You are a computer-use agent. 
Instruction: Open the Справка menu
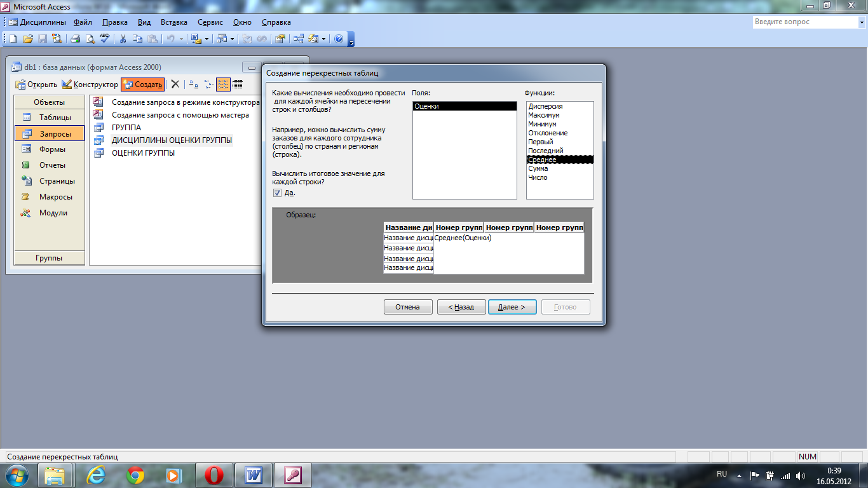pos(276,22)
